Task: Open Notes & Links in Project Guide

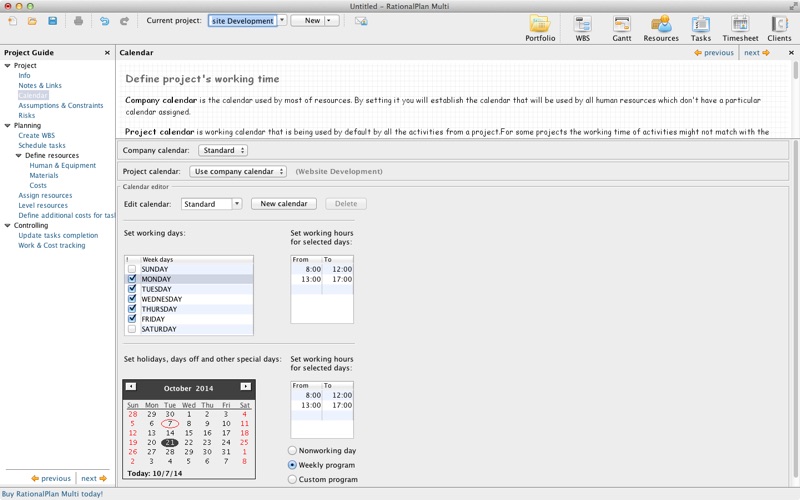Action: pyautogui.click(x=40, y=85)
